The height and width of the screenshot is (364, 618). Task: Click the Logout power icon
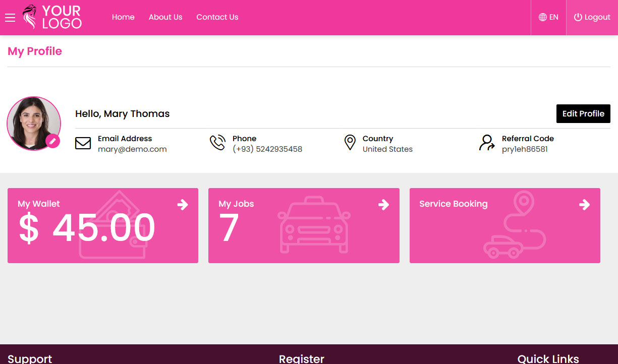(x=578, y=17)
